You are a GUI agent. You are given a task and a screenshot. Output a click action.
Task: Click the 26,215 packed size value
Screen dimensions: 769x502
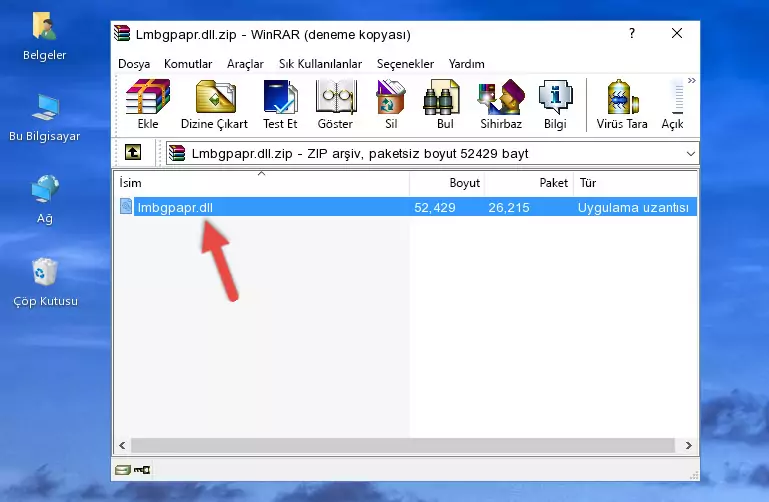pyautogui.click(x=509, y=207)
